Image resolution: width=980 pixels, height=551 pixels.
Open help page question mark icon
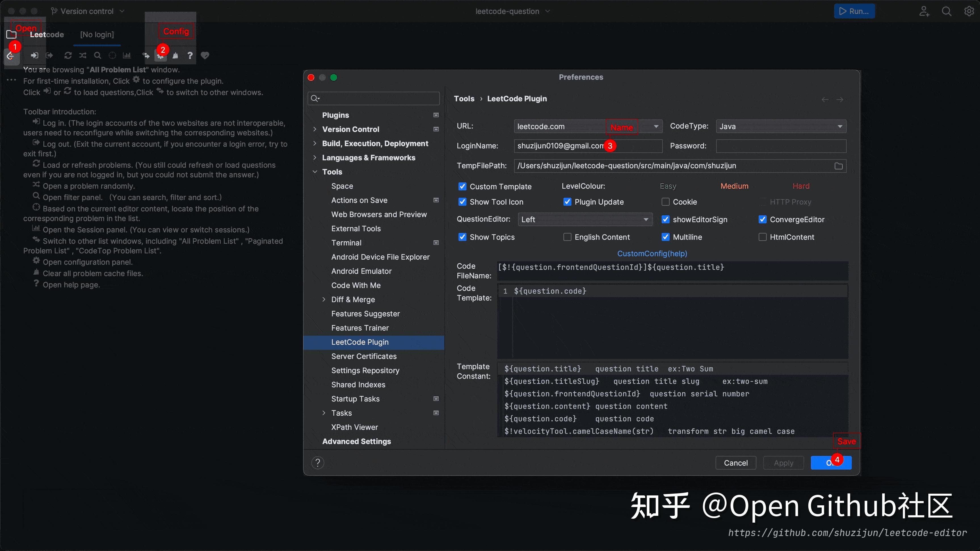pyautogui.click(x=190, y=56)
